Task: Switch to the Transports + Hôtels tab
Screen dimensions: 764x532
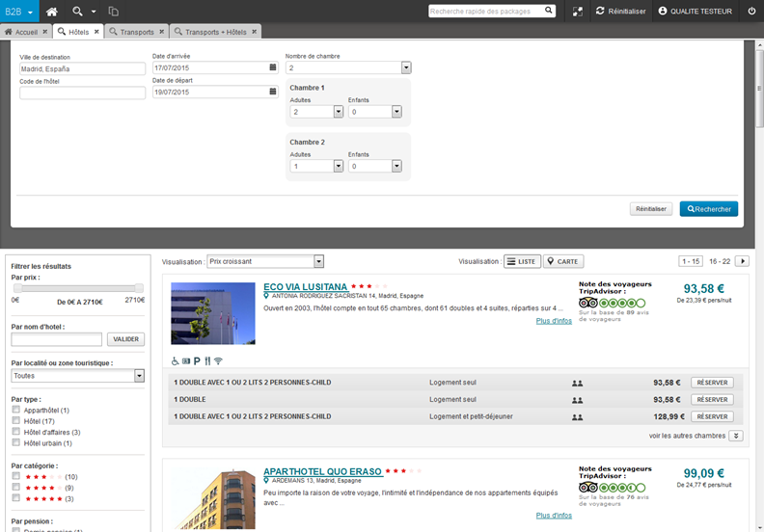Action: [x=215, y=32]
